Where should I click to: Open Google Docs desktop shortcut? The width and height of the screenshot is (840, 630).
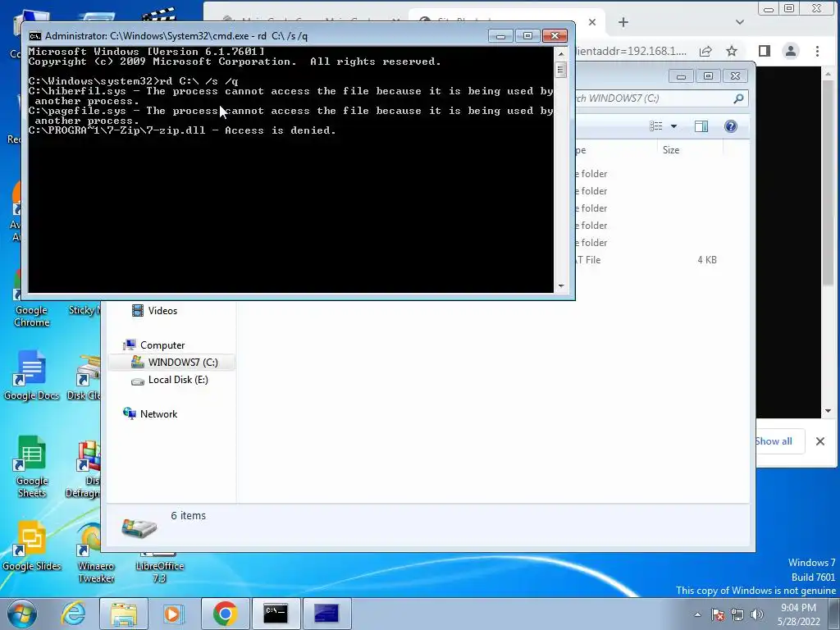(31, 375)
